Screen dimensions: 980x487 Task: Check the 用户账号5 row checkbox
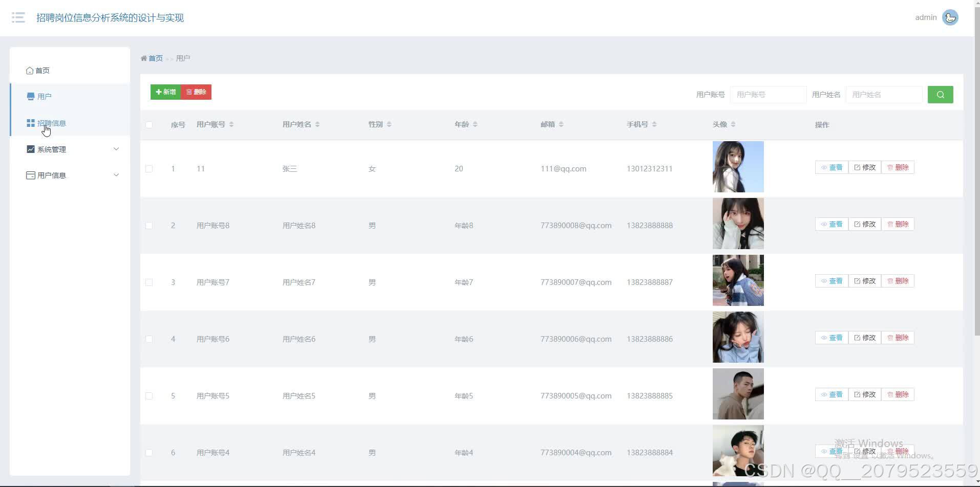pyautogui.click(x=149, y=396)
